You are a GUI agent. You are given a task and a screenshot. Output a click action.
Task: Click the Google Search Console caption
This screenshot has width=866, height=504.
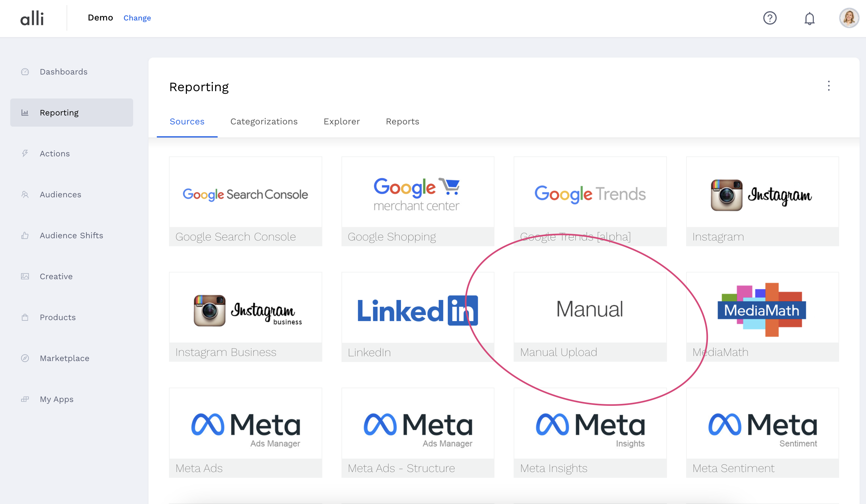click(x=236, y=237)
